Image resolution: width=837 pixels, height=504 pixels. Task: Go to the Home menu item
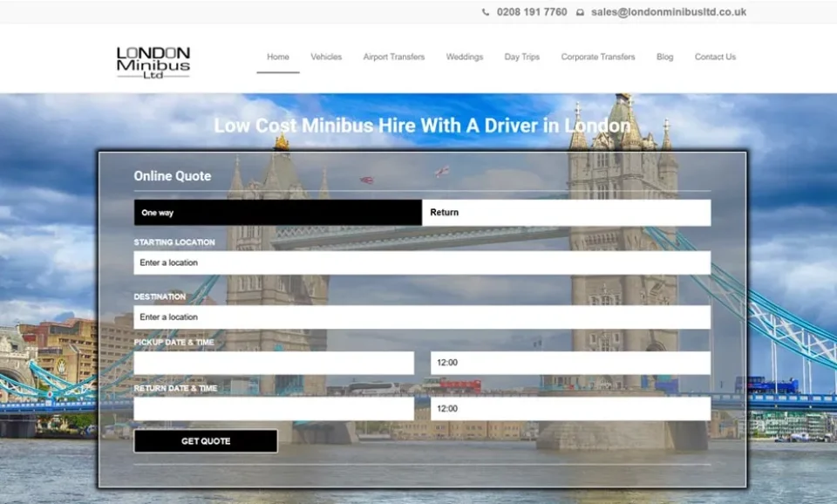(278, 57)
